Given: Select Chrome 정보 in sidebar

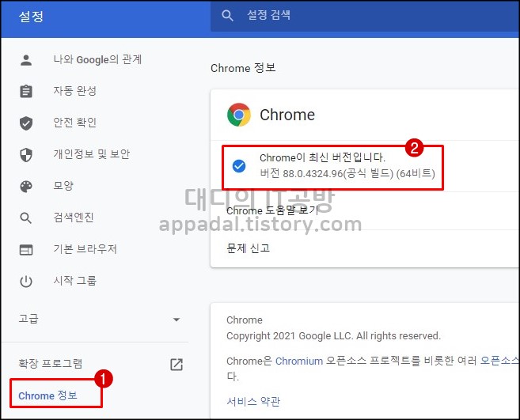Looking at the screenshot, I should click(x=47, y=395).
